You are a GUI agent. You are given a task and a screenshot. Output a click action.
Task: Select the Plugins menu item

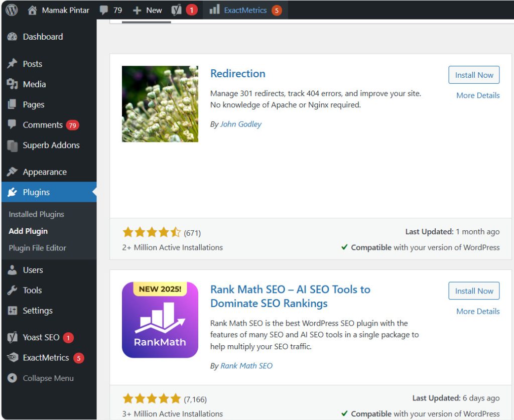coord(36,192)
